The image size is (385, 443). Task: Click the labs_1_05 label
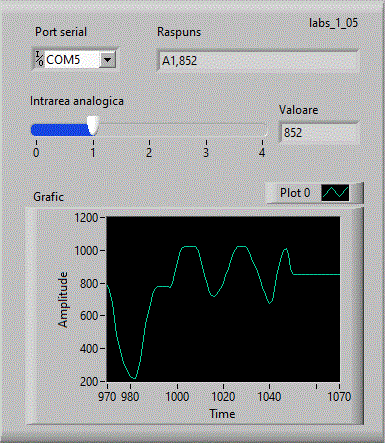(x=333, y=23)
